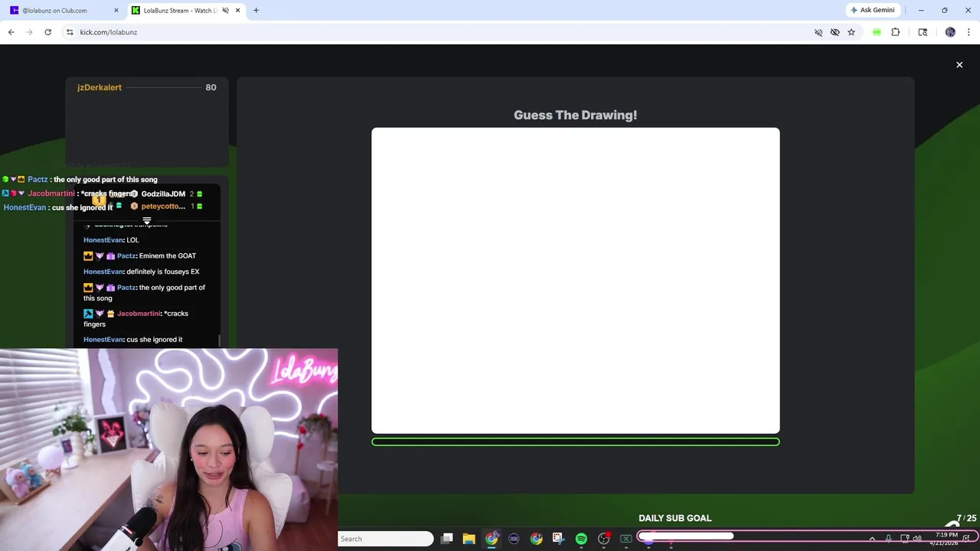Open Snipping Tool from the taskbar
The width and height of the screenshot is (980, 551).
click(558, 539)
